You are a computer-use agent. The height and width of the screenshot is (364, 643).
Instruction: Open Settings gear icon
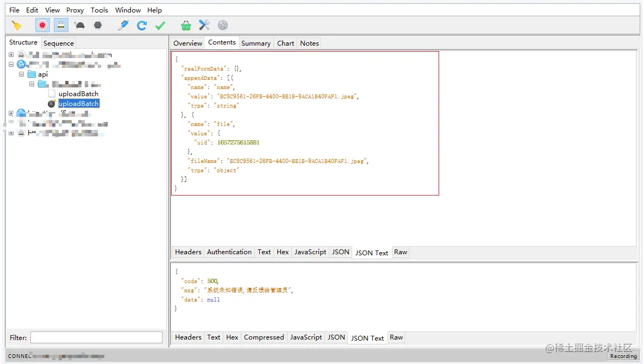(223, 26)
